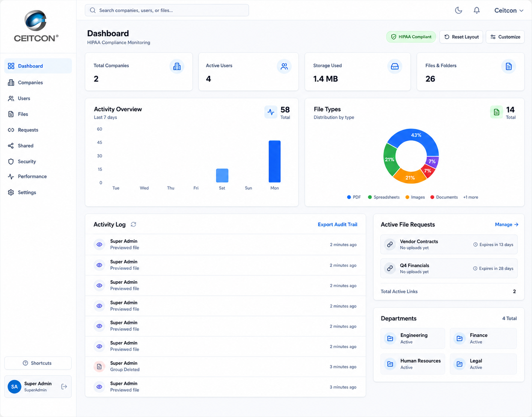532x417 pixels.
Task: Click the Storage Used drive icon
Action: pos(395,66)
